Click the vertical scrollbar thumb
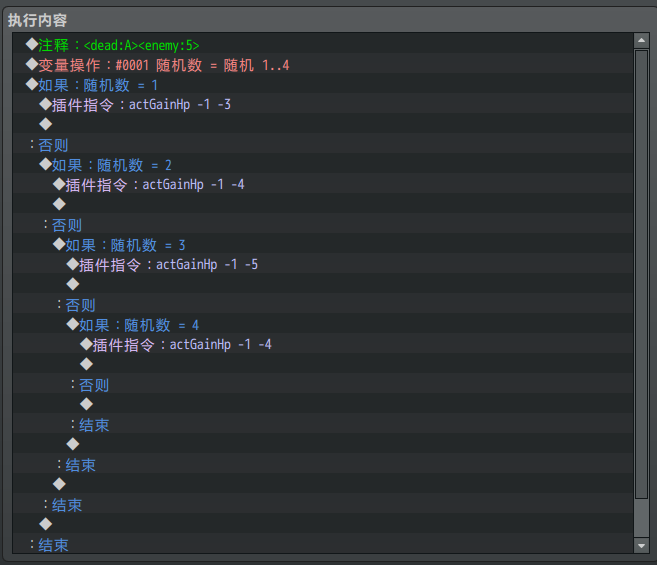This screenshot has width=657, height=565. click(641, 274)
